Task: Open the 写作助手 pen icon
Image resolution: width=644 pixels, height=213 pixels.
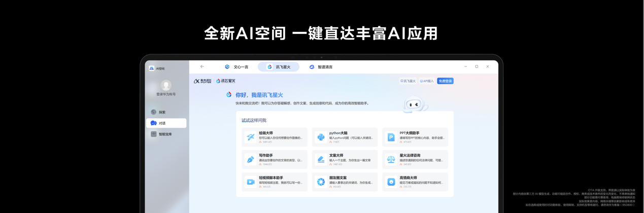Action: coord(251,159)
